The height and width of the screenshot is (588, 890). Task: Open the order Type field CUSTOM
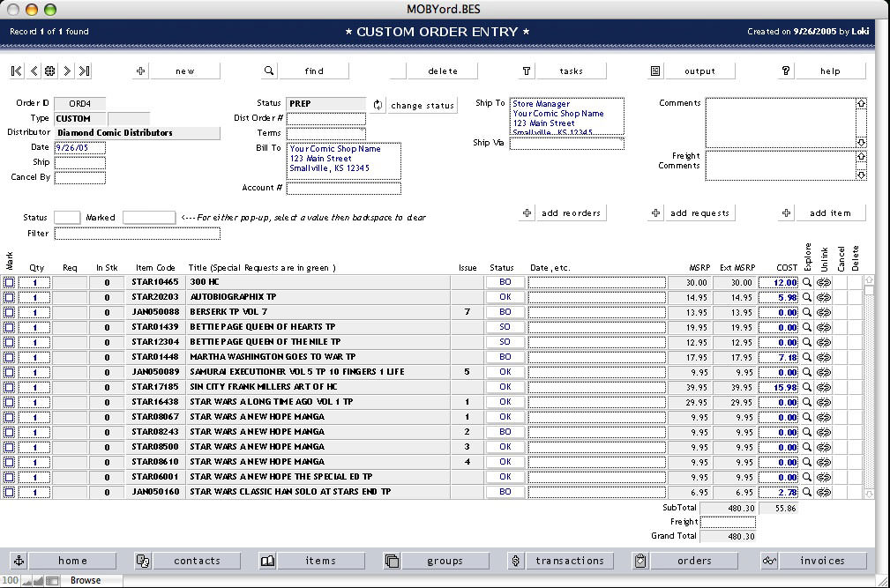point(80,118)
